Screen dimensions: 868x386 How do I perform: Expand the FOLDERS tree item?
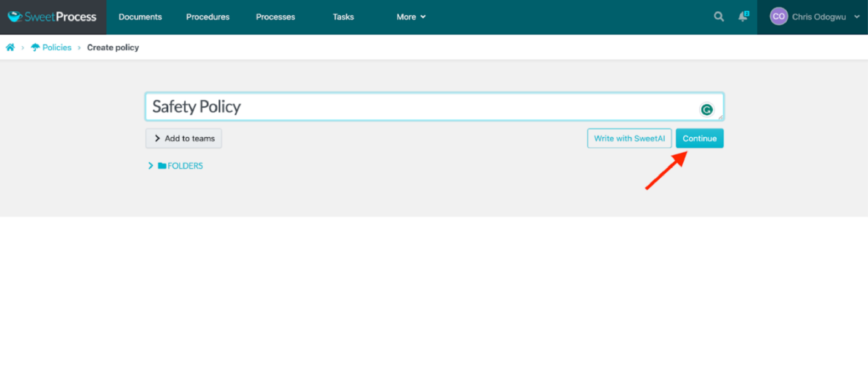pos(151,166)
